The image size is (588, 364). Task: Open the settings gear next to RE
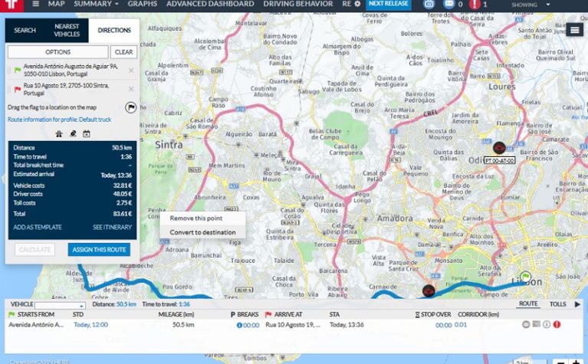357,4
